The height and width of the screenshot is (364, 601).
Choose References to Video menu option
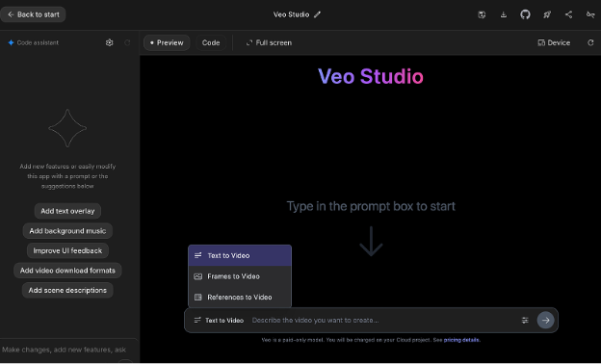click(x=240, y=297)
